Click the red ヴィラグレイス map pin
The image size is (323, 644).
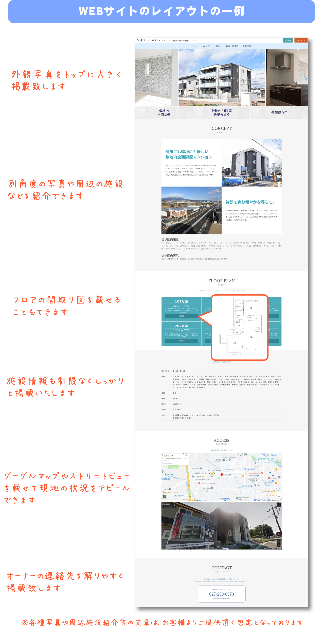[221, 474]
